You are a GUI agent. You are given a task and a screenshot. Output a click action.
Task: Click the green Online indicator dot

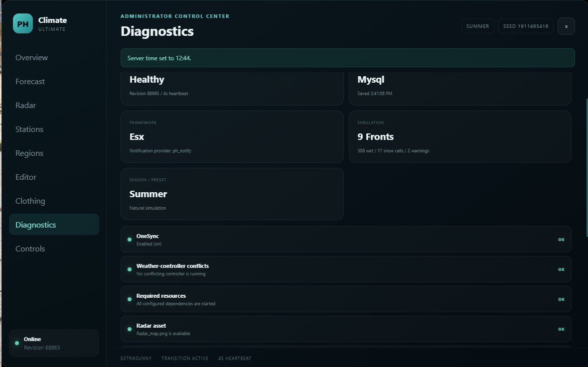click(x=17, y=343)
